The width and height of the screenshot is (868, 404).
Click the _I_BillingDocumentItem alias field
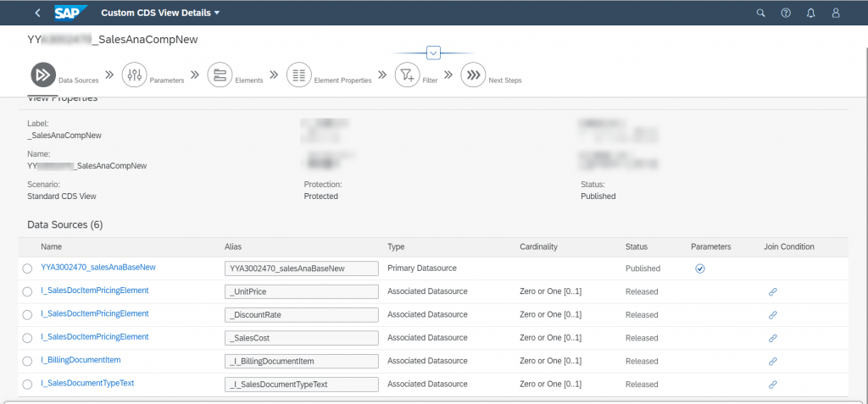click(302, 362)
